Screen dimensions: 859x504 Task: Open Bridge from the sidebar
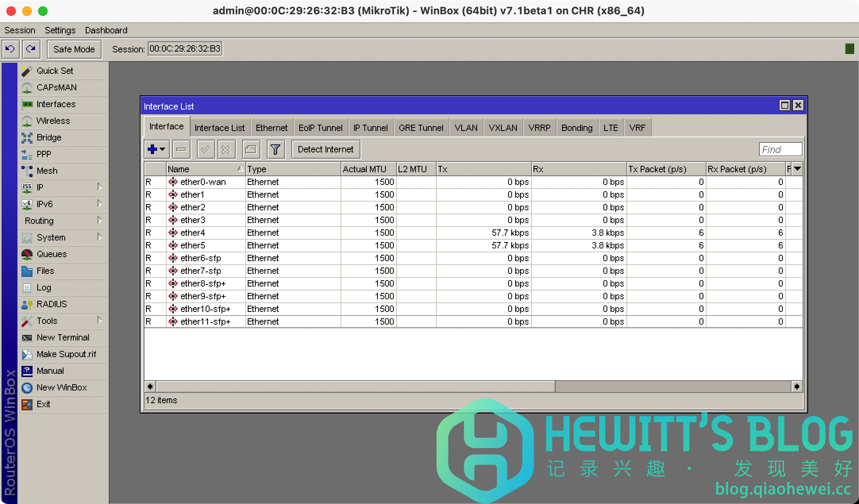(49, 137)
